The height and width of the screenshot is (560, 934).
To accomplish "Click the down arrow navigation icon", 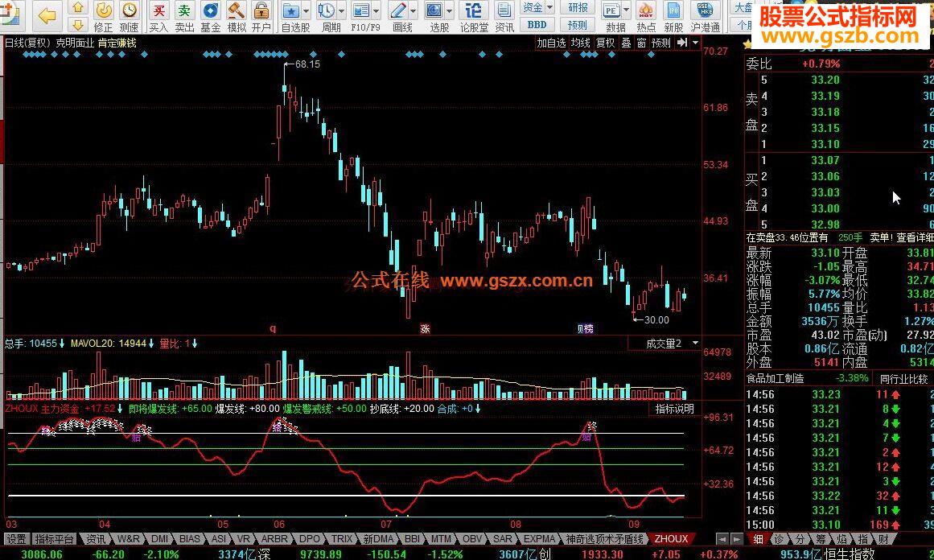I will [x=77, y=25].
